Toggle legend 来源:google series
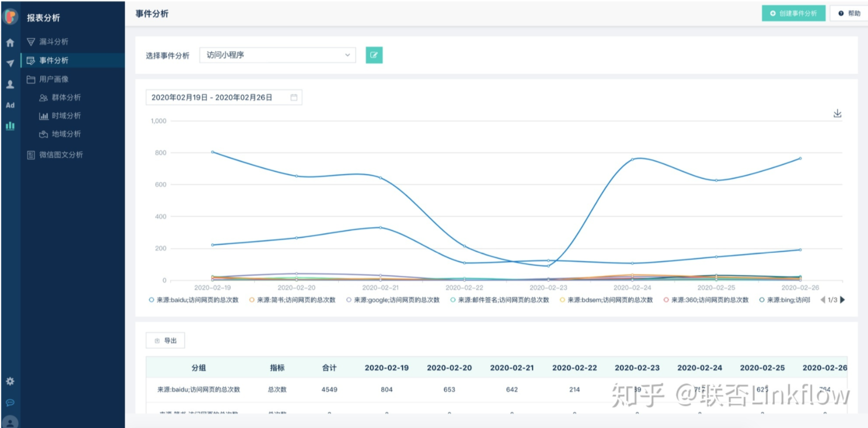The image size is (868, 428). (393, 300)
